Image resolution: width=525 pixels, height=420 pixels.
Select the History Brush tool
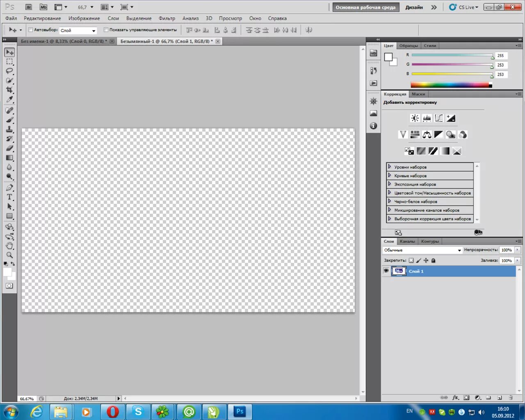10,139
